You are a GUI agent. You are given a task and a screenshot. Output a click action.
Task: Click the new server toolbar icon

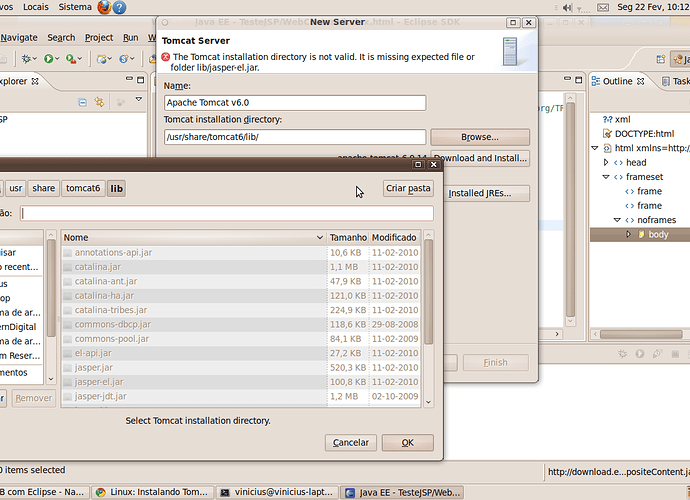[x=124, y=59]
